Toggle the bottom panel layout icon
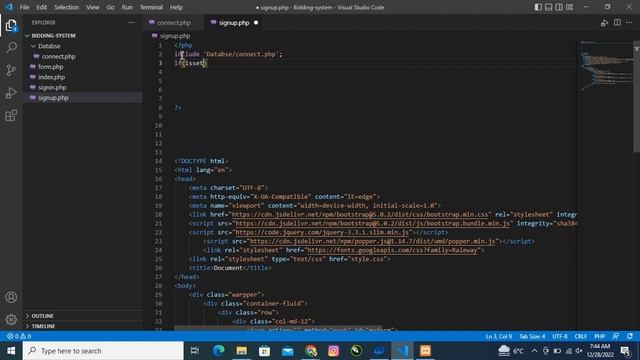Screen dimensions: 640x360 click(549, 7)
